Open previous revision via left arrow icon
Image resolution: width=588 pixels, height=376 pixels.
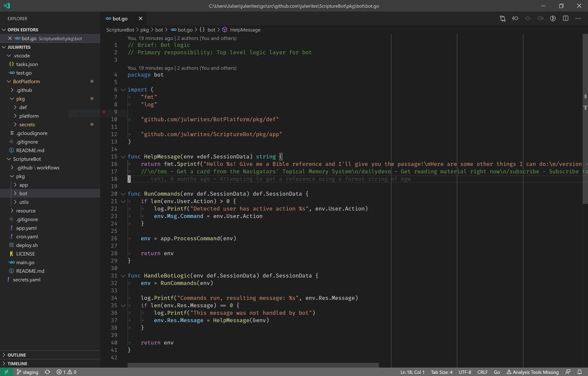click(515, 19)
